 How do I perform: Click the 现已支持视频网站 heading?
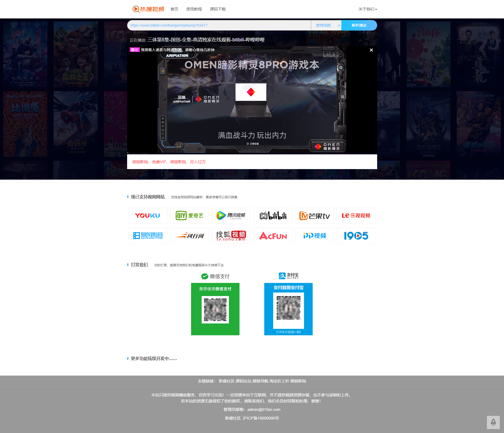[x=148, y=197]
